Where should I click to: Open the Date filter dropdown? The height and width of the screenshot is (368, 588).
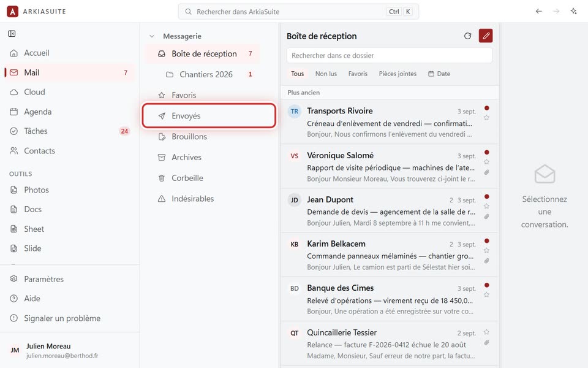439,74
